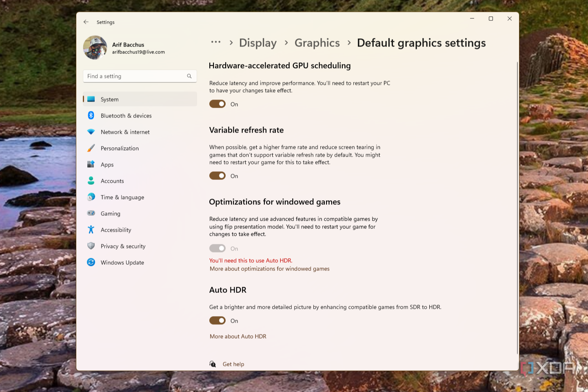Viewport: 588px width, 392px height.
Task: Open the Gaming settings icon
Action: click(91, 213)
